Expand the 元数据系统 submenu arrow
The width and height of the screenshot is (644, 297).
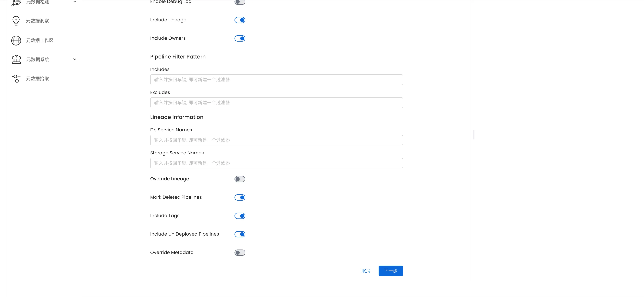point(74,59)
